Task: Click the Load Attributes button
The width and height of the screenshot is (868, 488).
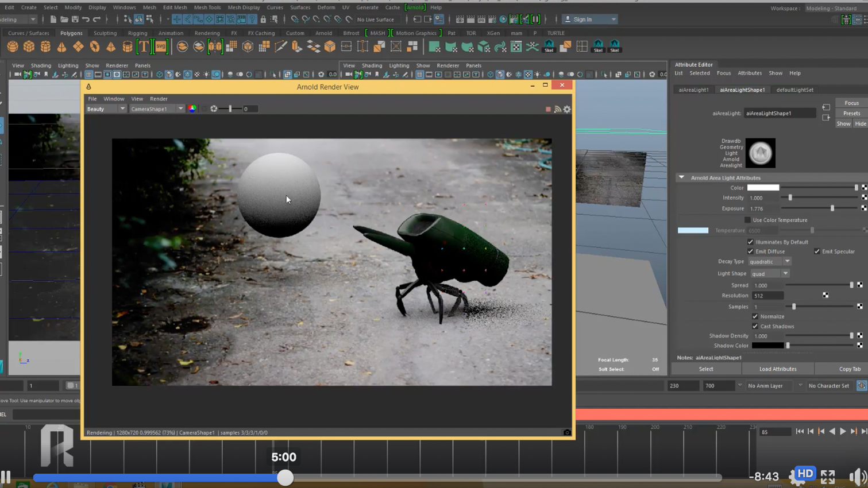Action: click(x=778, y=369)
